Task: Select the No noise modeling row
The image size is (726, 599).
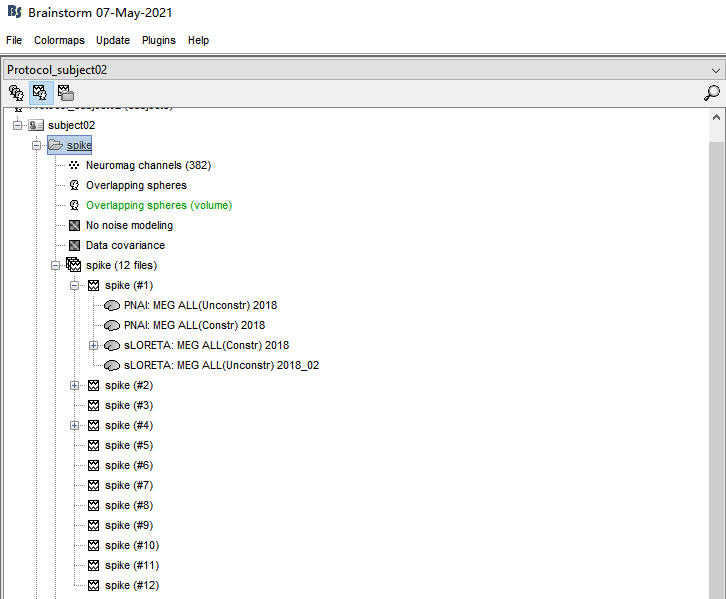Action: click(129, 225)
